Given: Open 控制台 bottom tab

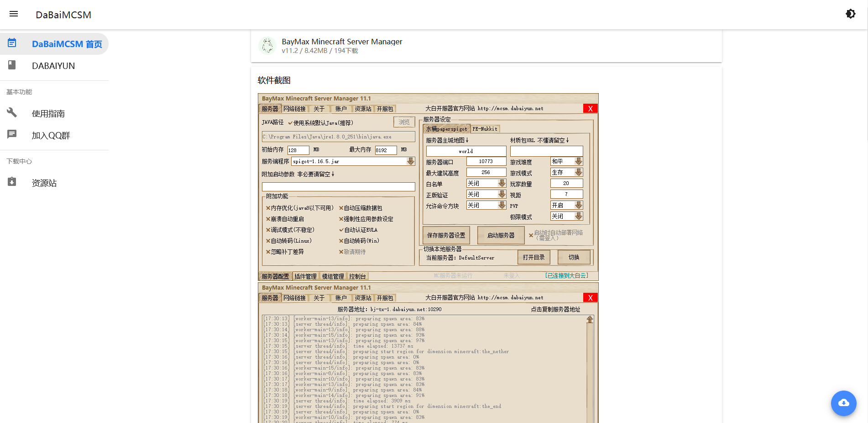Looking at the screenshot, I should click(357, 276).
